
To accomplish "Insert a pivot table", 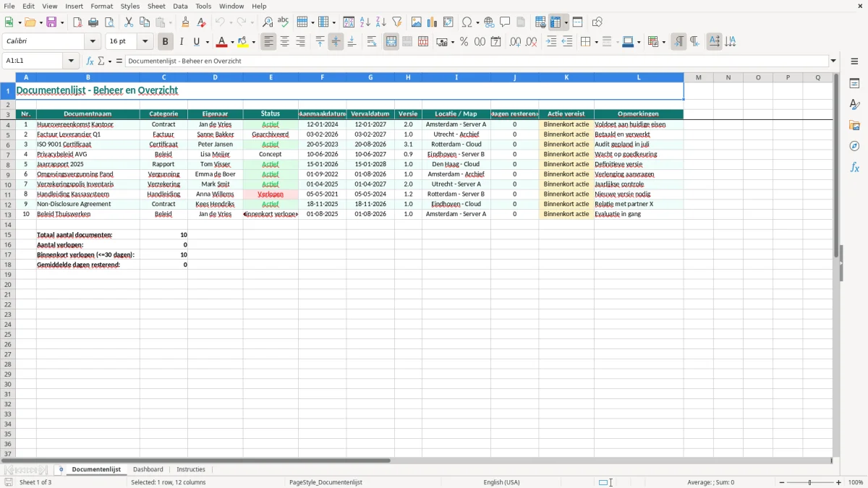I will [448, 22].
